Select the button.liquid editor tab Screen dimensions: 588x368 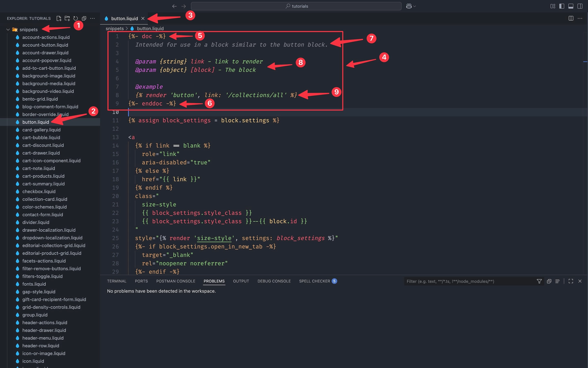[124, 18]
